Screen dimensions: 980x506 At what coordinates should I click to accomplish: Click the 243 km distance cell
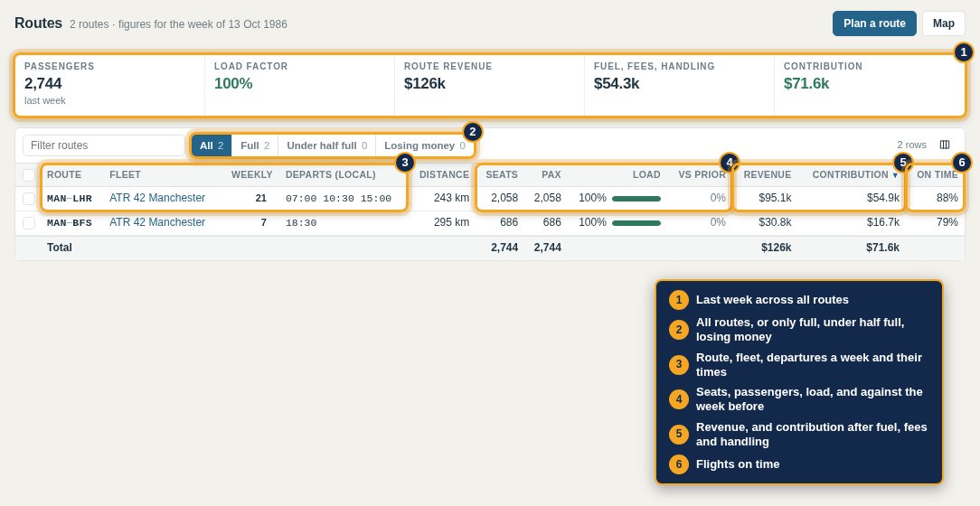tap(451, 198)
